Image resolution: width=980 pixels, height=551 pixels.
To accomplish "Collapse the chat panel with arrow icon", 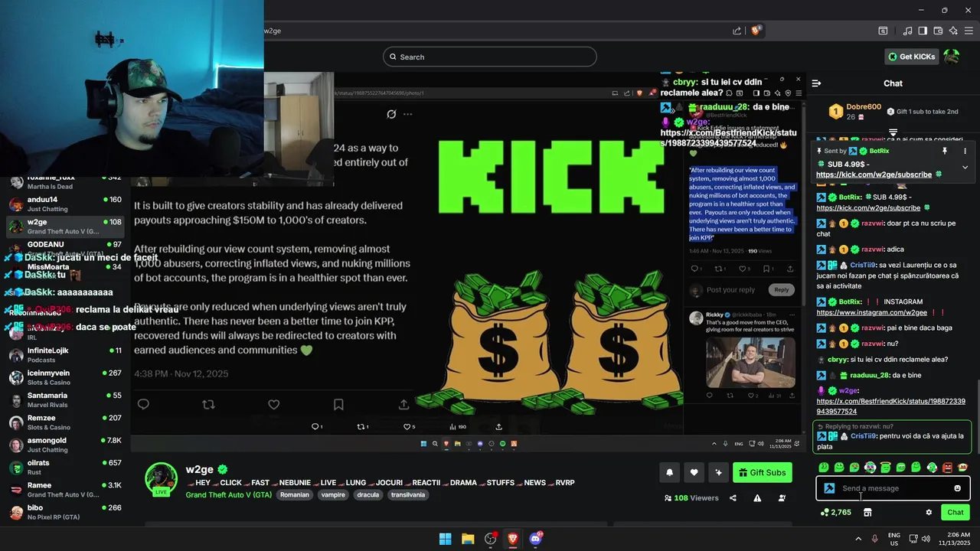I will [816, 83].
